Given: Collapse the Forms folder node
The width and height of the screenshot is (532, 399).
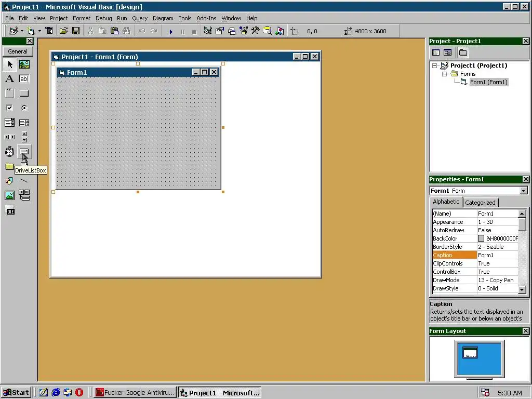Looking at the screenshot, I should click(x=445, y=74).
